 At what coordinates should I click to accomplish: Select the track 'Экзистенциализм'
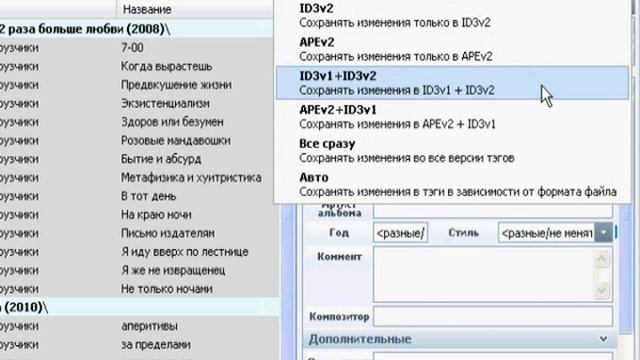165,103
